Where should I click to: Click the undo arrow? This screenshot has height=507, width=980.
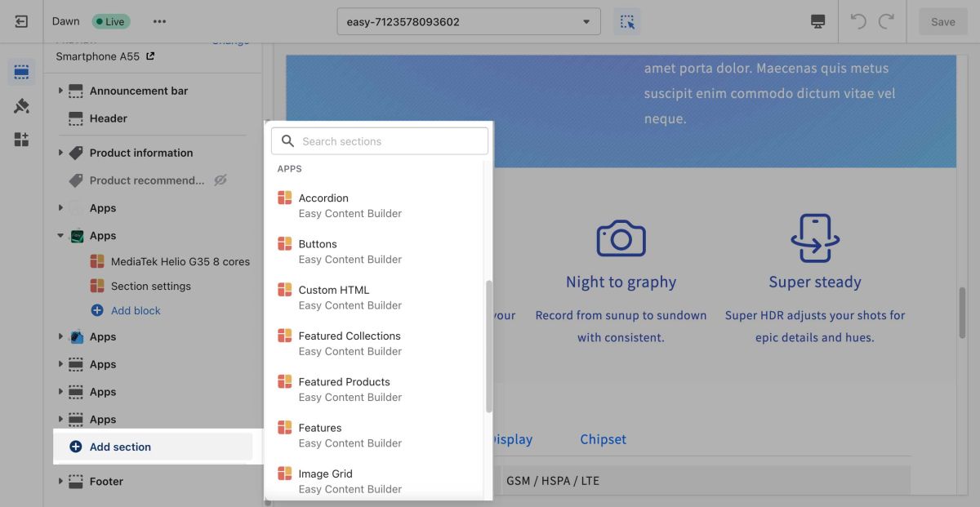click(x=858, y=22)
